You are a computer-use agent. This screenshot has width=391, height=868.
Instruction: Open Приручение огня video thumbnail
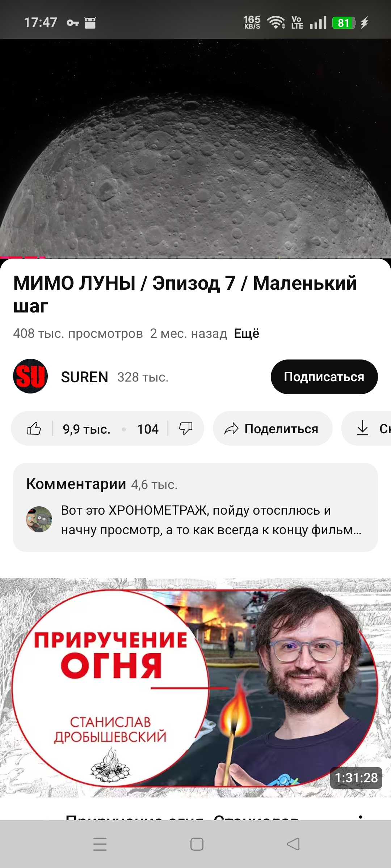pos(195,688)
